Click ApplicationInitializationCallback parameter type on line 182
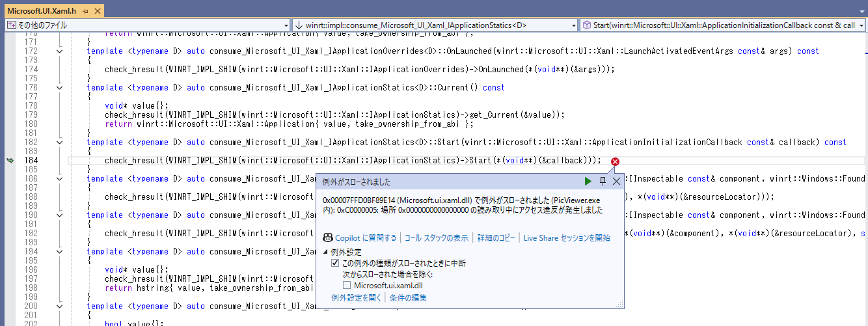The width and height of the screenshot is (868, 326). [669, 142]
